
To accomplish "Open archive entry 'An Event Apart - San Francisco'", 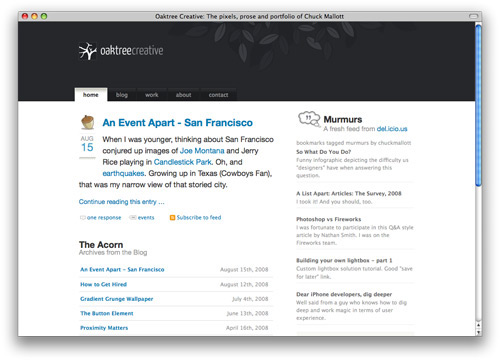I will [x=122, y=269].
